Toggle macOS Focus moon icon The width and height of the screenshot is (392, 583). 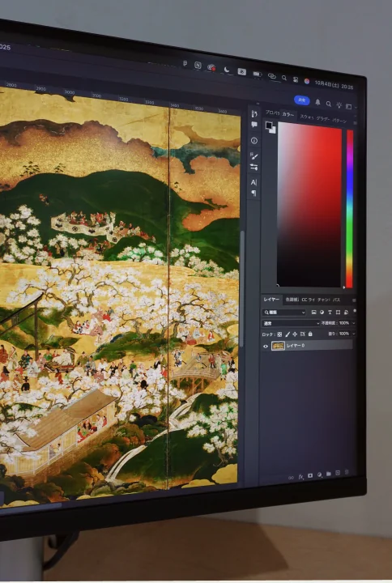[227, 70]
